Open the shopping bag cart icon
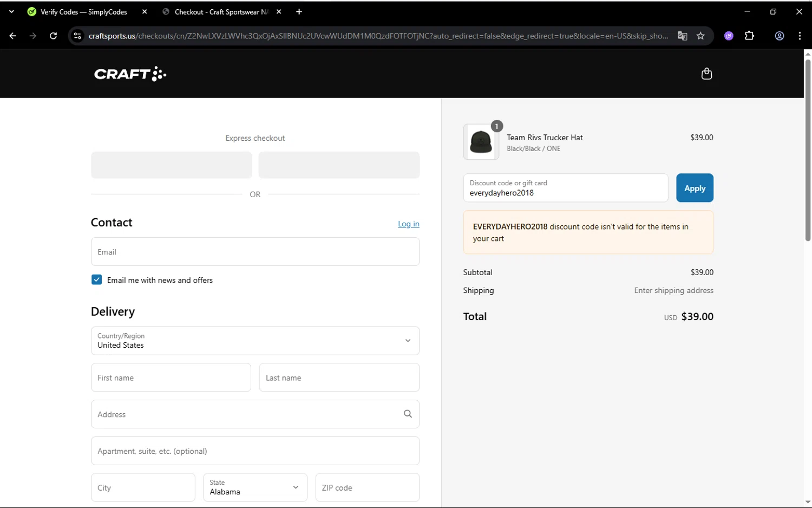Viewport: 812px width, 508px height. click(706, 74)
